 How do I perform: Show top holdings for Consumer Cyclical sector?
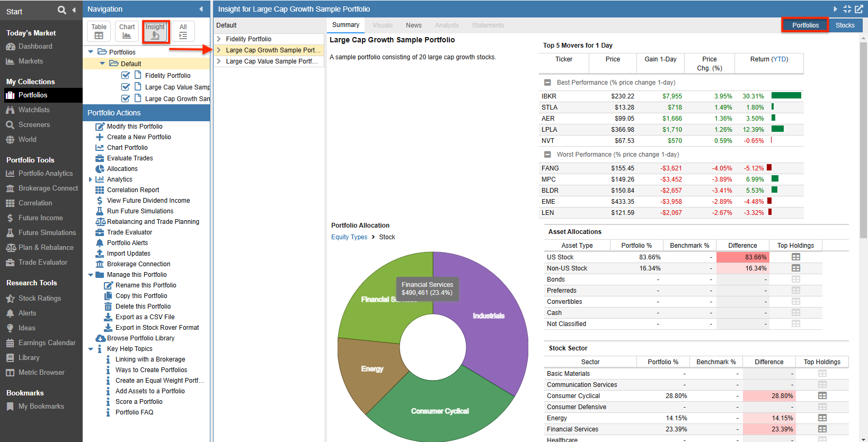pos(822,396)
